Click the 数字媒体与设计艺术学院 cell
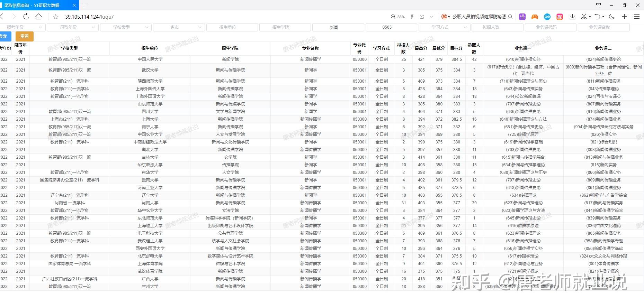This screenshot has height=308, width=644. click(x=230, y=256)
